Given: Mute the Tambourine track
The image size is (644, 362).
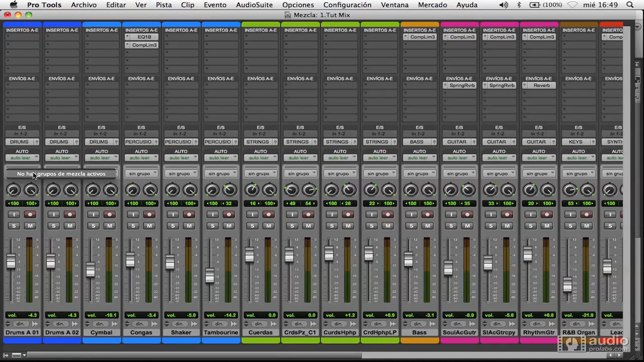Looking at the screenshot, I should [229, 226].
